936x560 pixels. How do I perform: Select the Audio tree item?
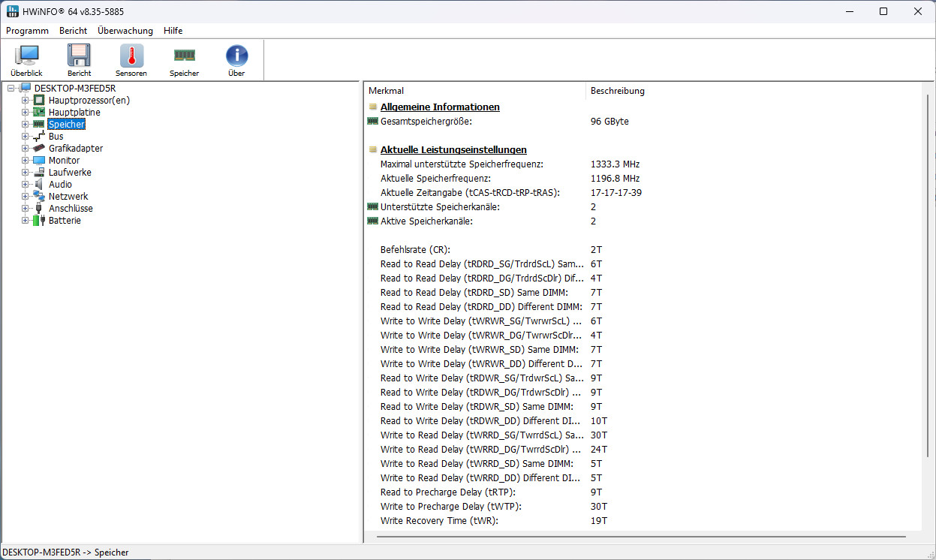click(x=61, y=185)
